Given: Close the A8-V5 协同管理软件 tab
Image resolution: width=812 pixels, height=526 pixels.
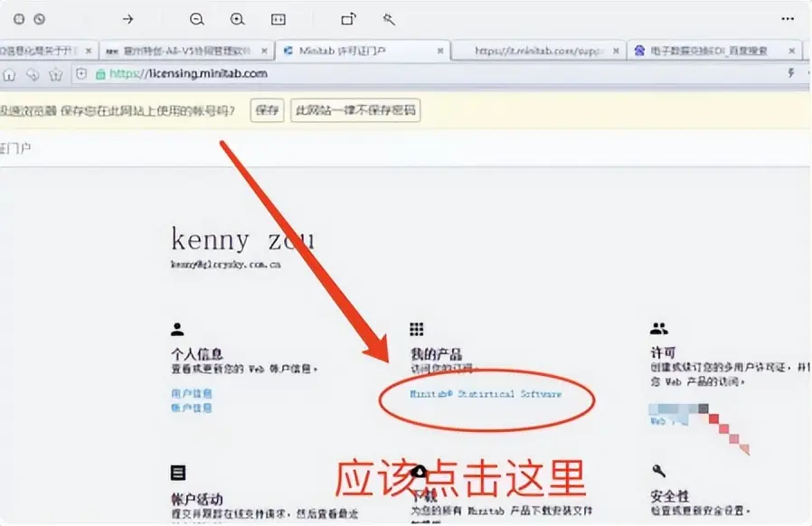Looking at the screenshot, I should click(x=264, y=51).
